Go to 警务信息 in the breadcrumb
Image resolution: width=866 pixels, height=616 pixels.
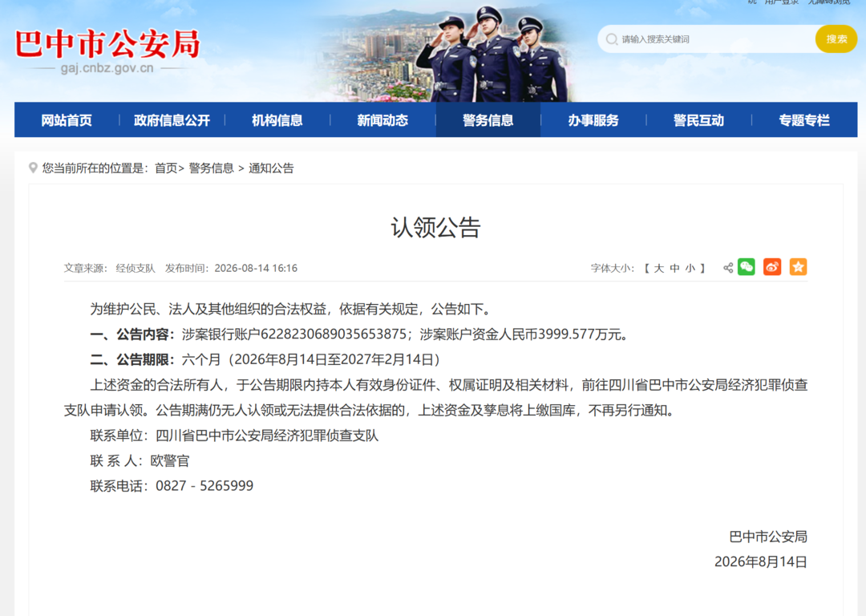(x=212, y=168)
